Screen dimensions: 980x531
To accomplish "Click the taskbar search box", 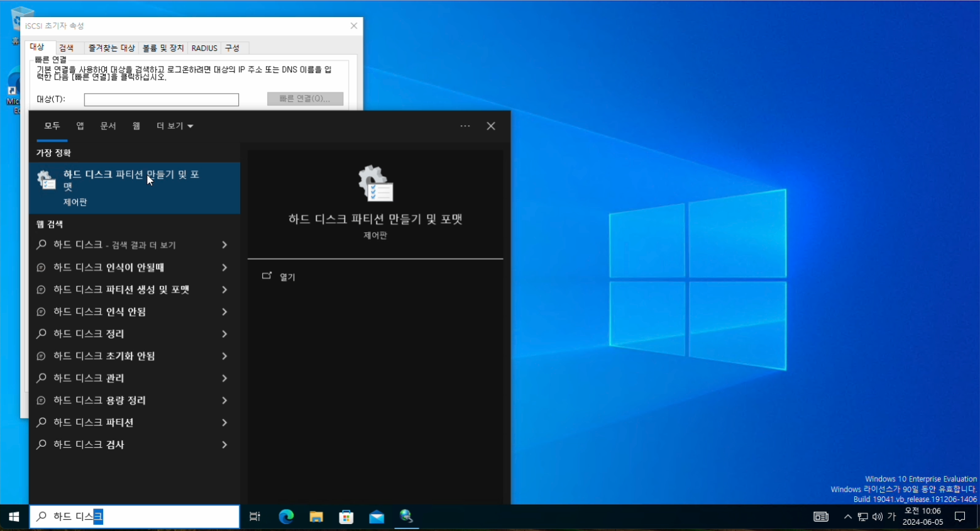I will point(135,517).
